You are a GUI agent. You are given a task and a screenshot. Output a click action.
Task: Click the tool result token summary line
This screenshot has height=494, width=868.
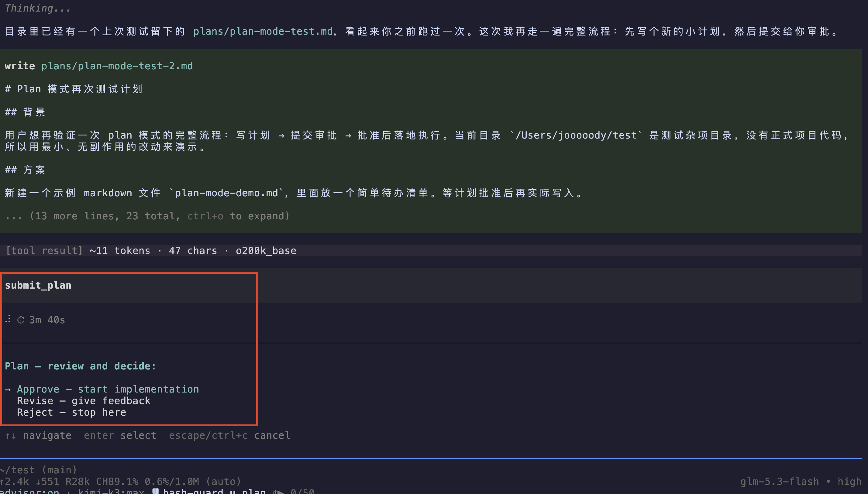151,251
